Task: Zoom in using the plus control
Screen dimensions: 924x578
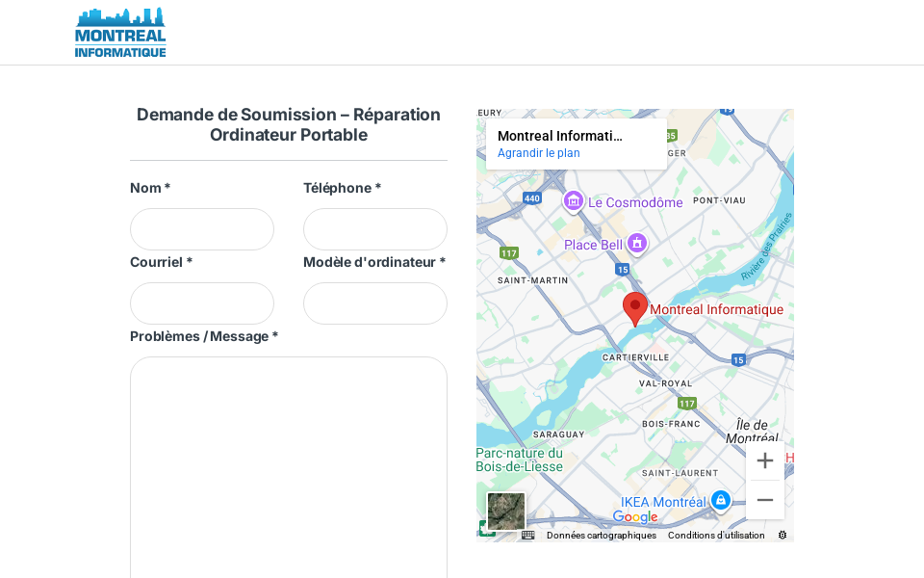Action: click(764, 460)
